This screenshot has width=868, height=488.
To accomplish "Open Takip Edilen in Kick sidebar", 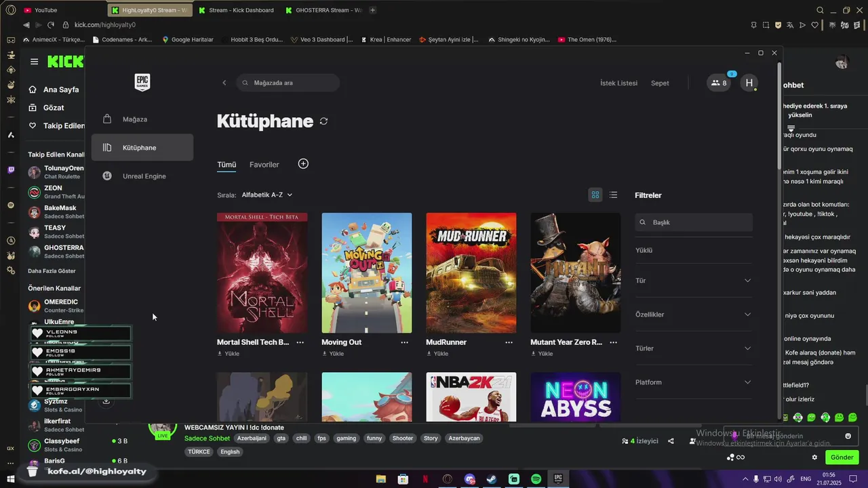I will 57,126.
